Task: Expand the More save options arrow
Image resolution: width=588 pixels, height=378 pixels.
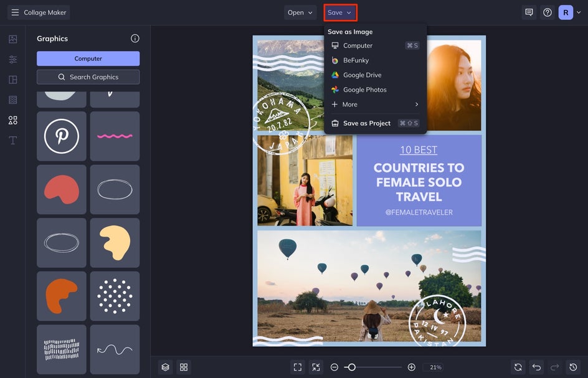Action: 417,104
